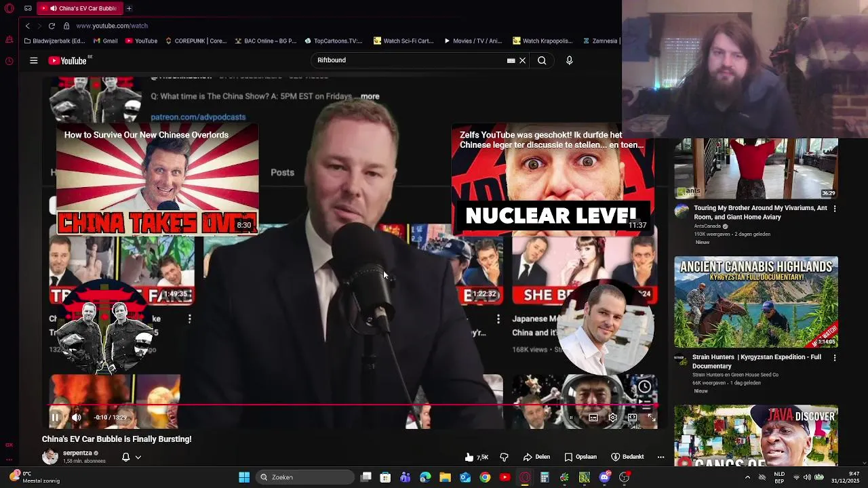Select the China's EV Car Bubble tab

coord(79,9)
